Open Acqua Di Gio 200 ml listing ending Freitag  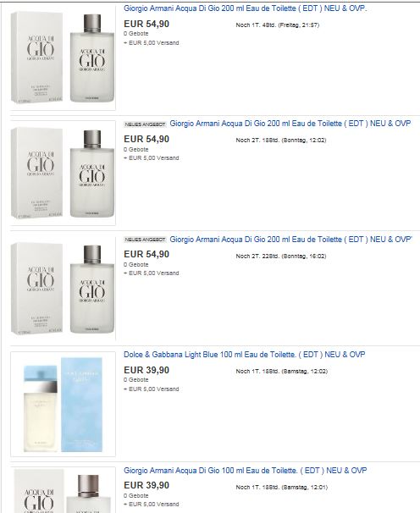pos(246,8)
